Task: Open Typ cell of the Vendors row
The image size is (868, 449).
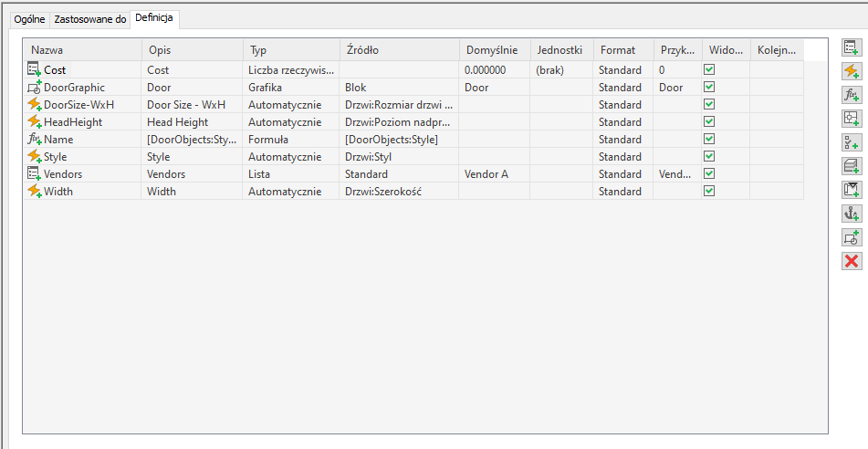Action: 289,173
